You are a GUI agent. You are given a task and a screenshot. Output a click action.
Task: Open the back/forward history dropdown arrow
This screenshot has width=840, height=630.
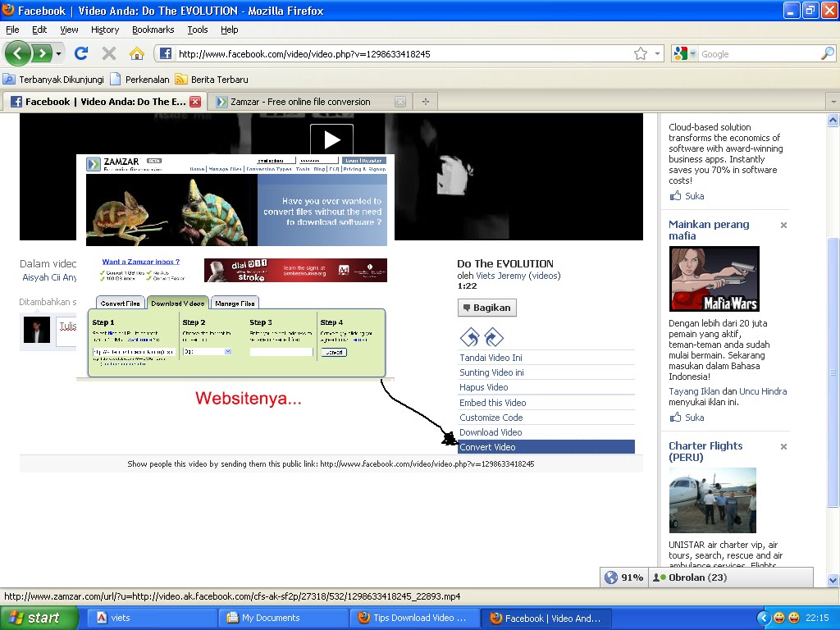[59, 53]
